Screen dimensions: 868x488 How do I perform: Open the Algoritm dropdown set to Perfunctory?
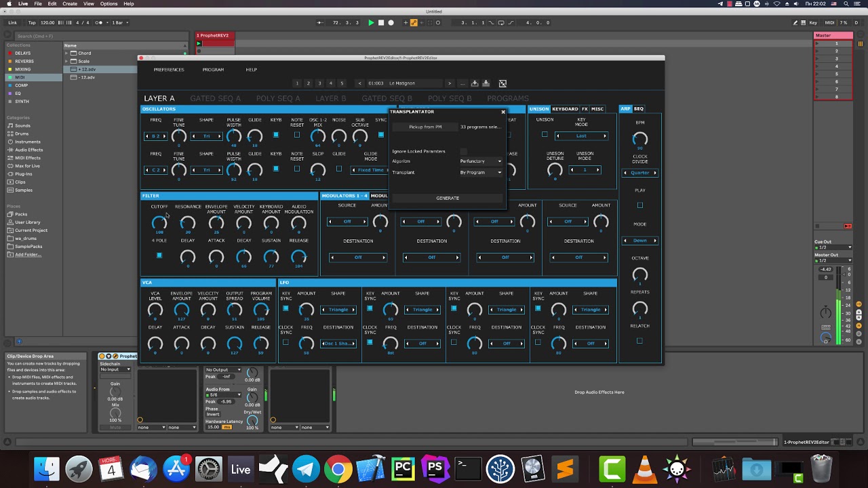[481, 161]
